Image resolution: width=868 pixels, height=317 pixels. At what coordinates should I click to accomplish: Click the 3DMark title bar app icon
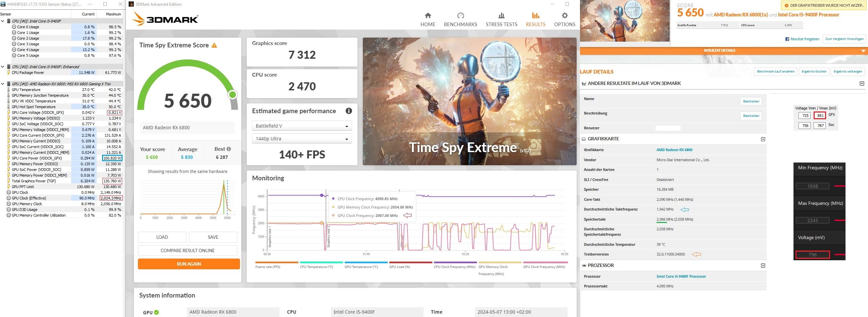pyautogui.click(x=131, y=4)
